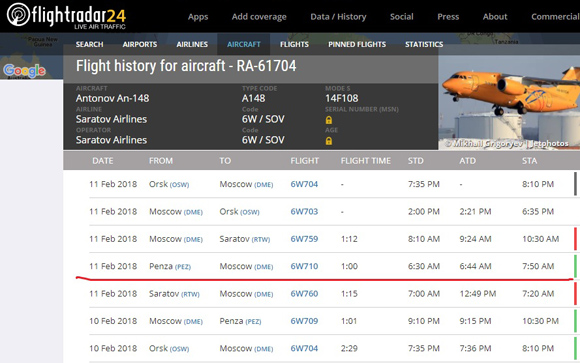The height and width of the screenshot is (363, 580).
Task: Click the ATD column header
Action: coord(468,161)
